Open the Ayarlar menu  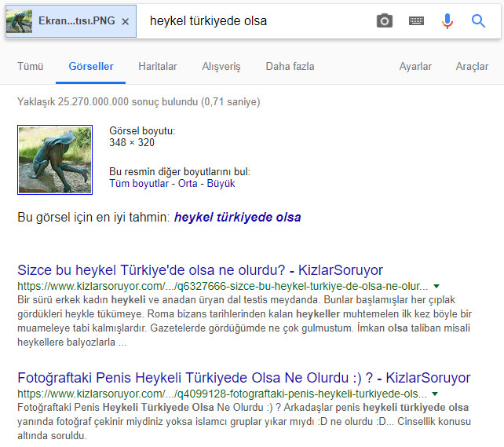[x=415, y=66]
